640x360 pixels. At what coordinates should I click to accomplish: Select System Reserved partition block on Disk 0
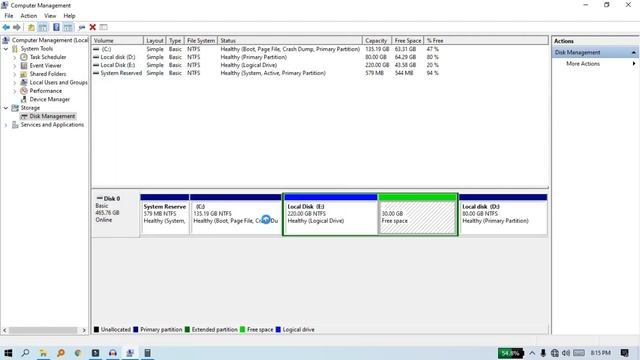coord(164,214)
